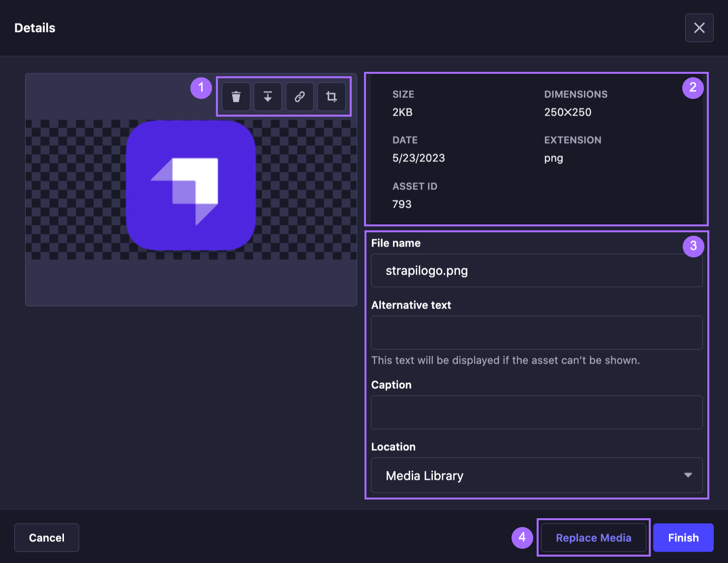Click annotation badge number 2
This screenshot has width=728, height=563.
[693, 88]
